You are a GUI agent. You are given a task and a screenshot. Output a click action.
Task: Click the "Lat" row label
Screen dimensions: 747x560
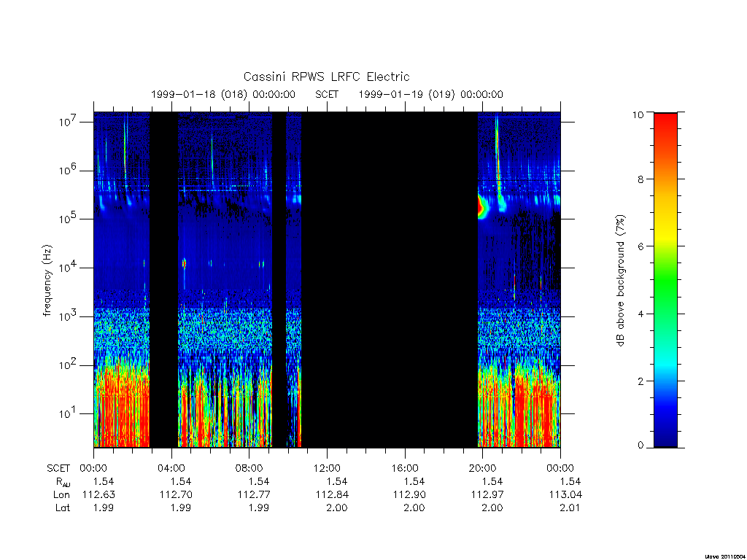[63, 507]
